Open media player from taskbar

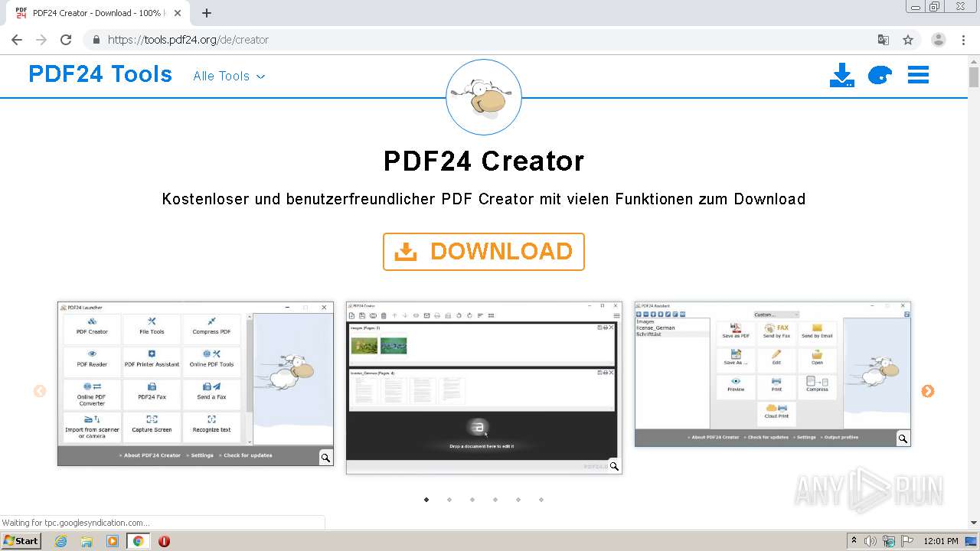coord(113,541)
